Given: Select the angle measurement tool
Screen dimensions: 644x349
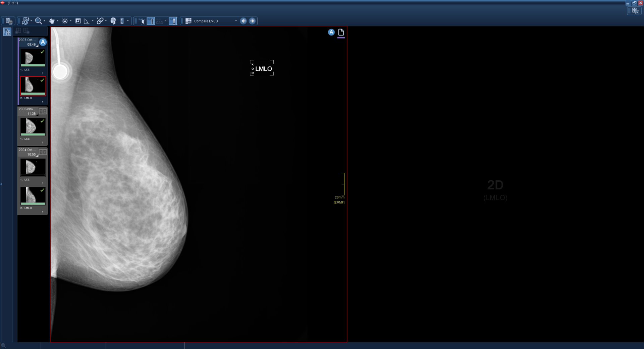Looking at the screenshot, I should pos(86,21).
